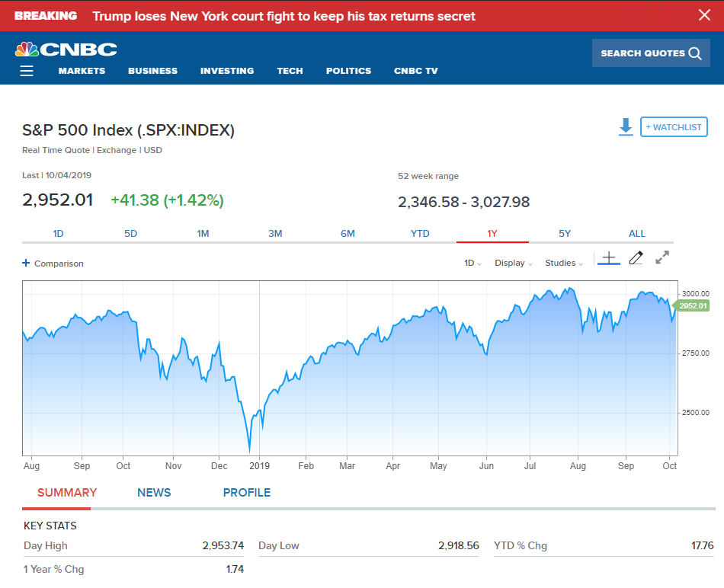
Task: Open the Display dropdown
Action: (x=514, y=263)
